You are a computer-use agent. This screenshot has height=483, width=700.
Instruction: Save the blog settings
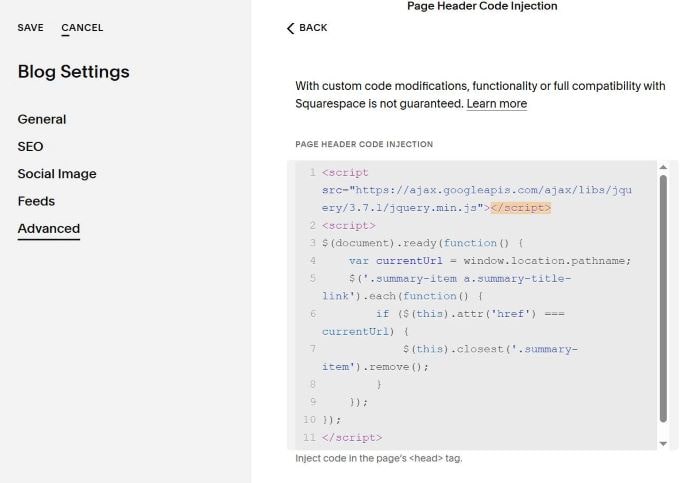point(30,28)
